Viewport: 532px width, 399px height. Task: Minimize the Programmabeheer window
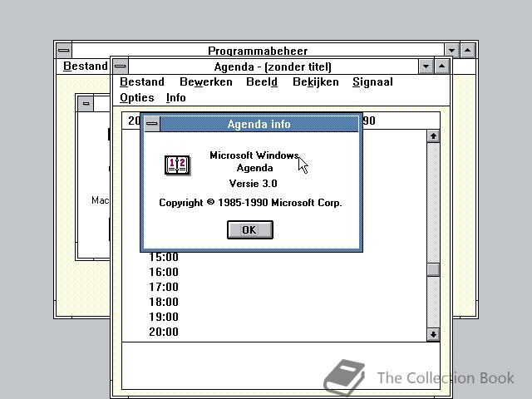[x=451, y=51]
